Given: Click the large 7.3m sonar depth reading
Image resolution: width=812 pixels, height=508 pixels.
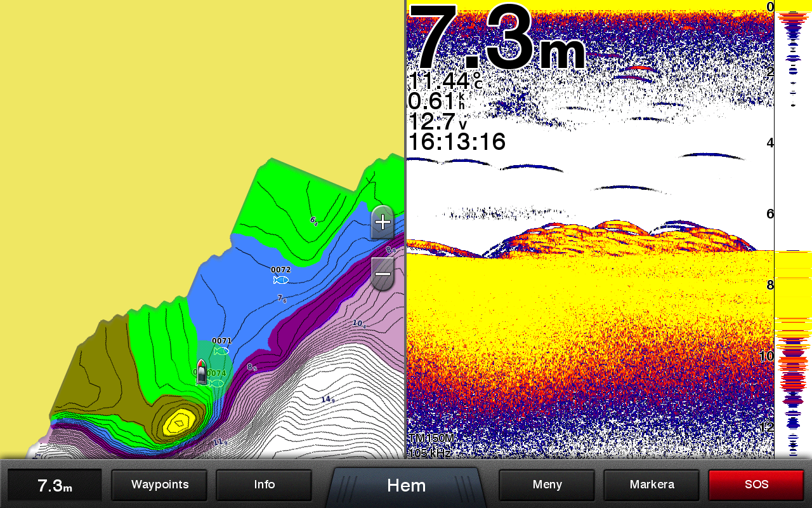Looking at the screenshot, I should [x=498, y=39].
